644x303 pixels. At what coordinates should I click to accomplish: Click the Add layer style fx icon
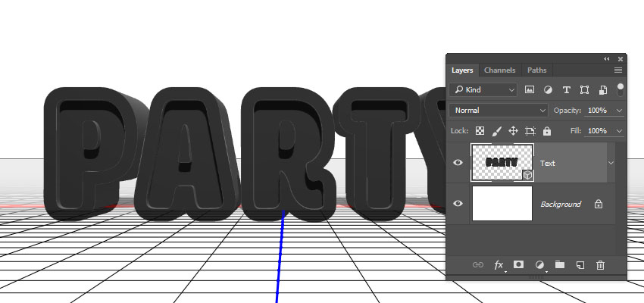point(499,265)
